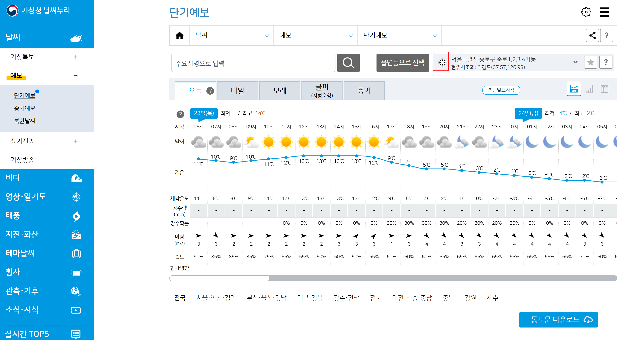Open the 단기예보 breadcrumb dropdown
644x340 pixels.
pos(399,35)
